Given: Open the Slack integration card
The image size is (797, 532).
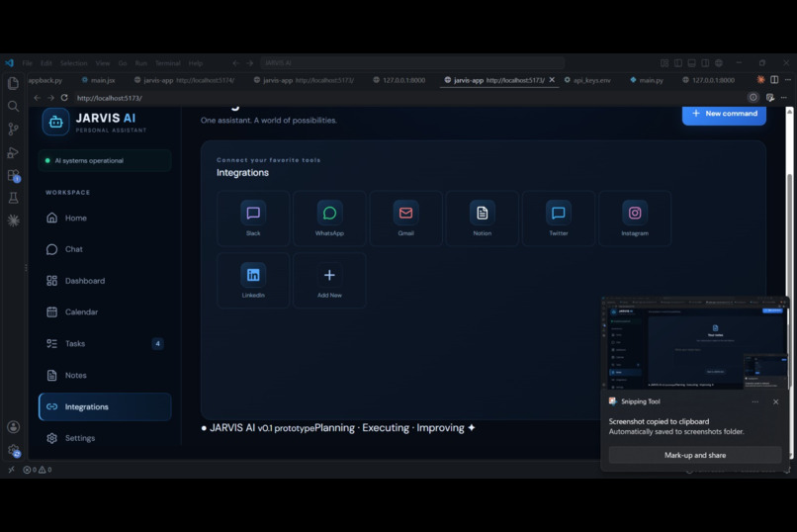Looking at the screenshot, I should 253,219.
